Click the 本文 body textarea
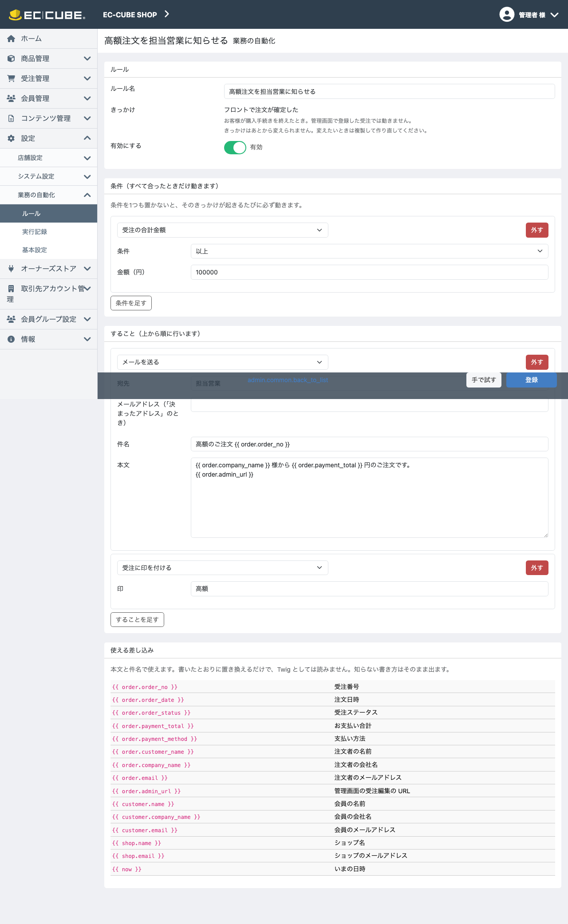 click(370, 498)
